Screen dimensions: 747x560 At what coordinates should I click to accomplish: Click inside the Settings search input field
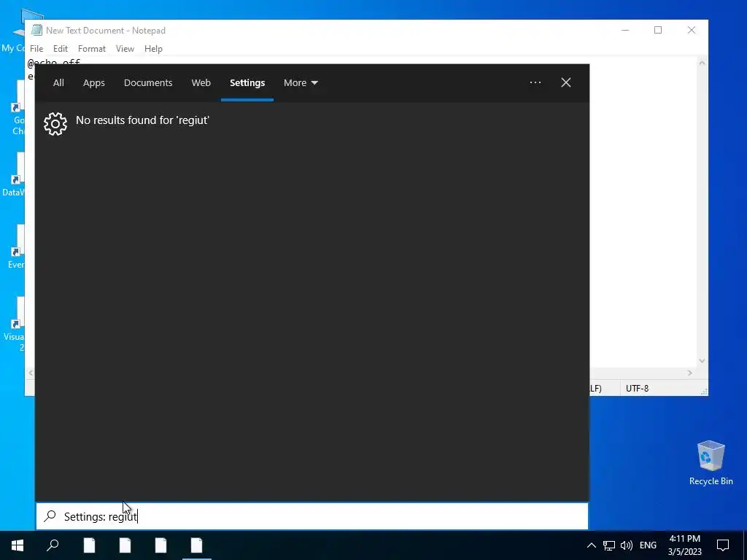click(x=312, y=516)
